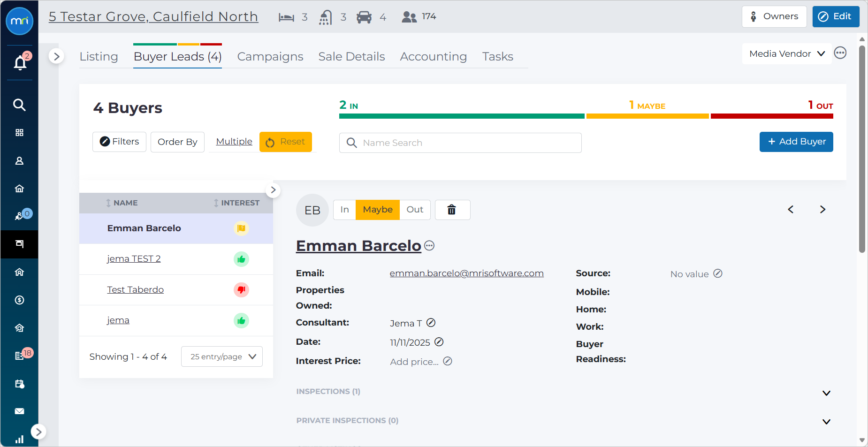Open the sidebar email envelope icon
The image size is (868, 447).
click(x=19, y=411)
